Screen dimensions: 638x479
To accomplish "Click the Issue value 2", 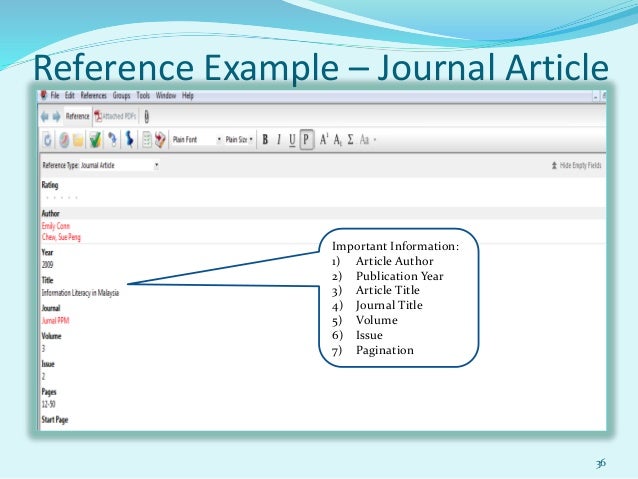I will point(44,377).
